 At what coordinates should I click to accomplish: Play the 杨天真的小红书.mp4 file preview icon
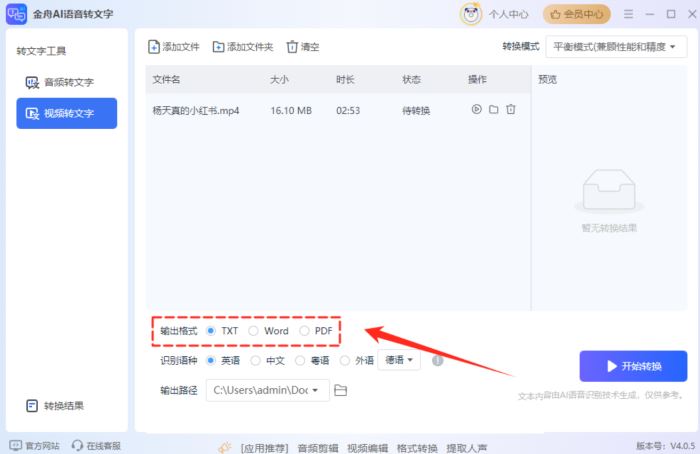click(x=476, y=109)
